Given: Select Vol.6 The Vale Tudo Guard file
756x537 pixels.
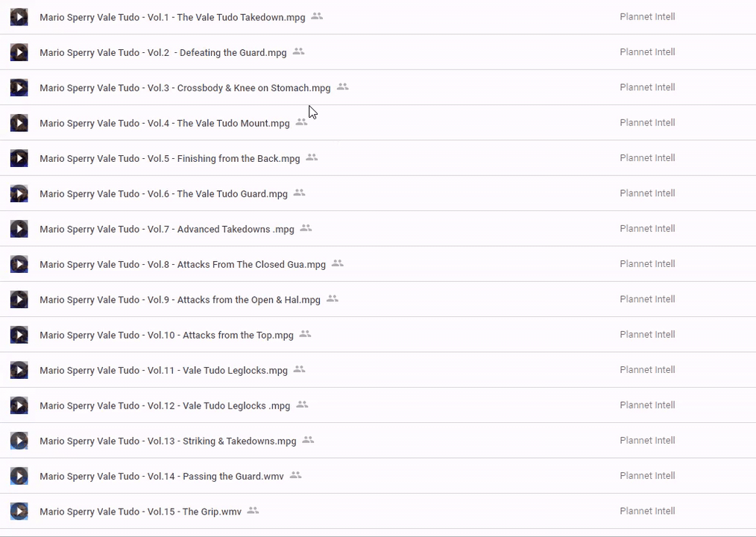Looking at the screenshot, I should (x=163, y=194).
